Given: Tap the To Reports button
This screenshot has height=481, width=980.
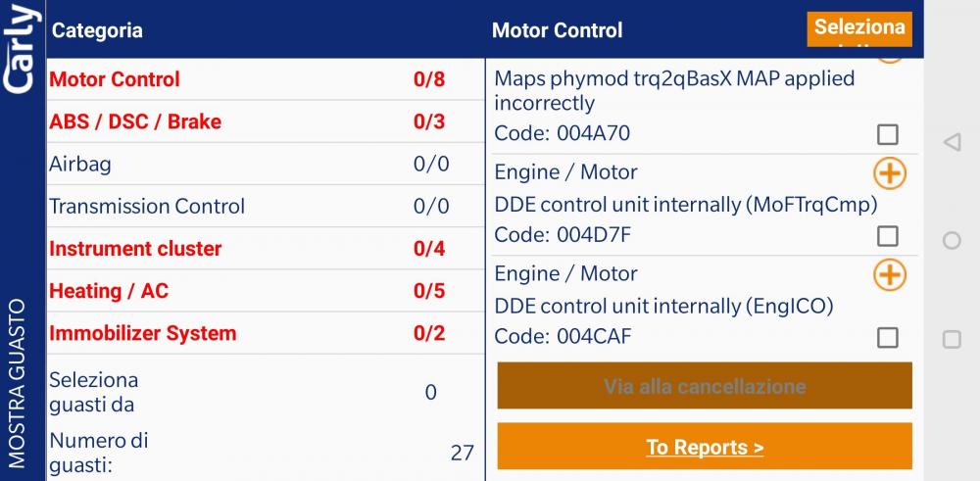Looking at the screenshot, I should tap(705, 447).
